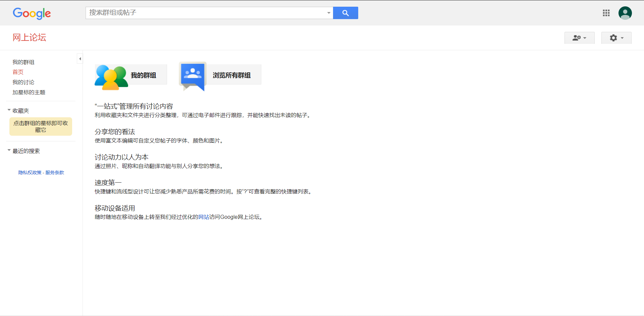Click the 网上论坛 title

click(x=30, y=38)
